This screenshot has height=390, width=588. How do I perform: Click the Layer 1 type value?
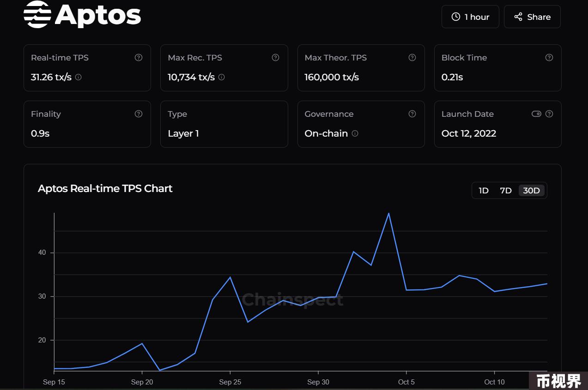pos(183,133)
